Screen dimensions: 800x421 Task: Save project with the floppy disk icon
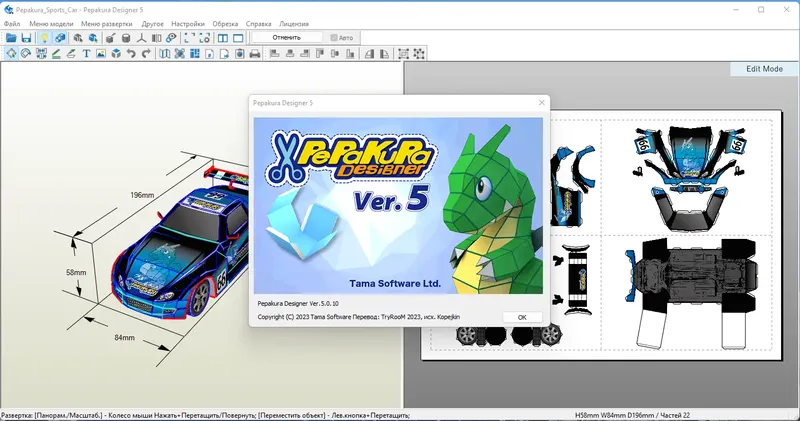coord(26,38)
